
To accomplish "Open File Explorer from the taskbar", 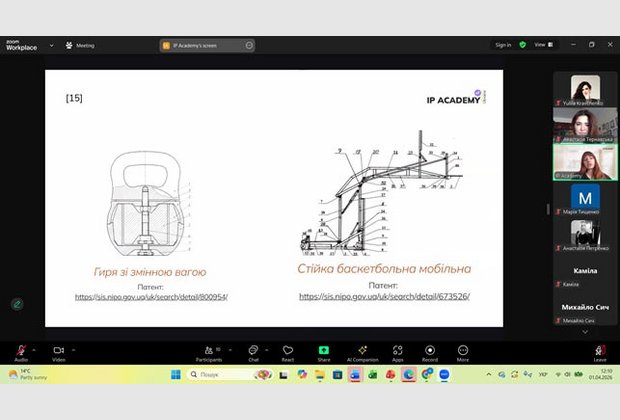I will click(319, 374).
